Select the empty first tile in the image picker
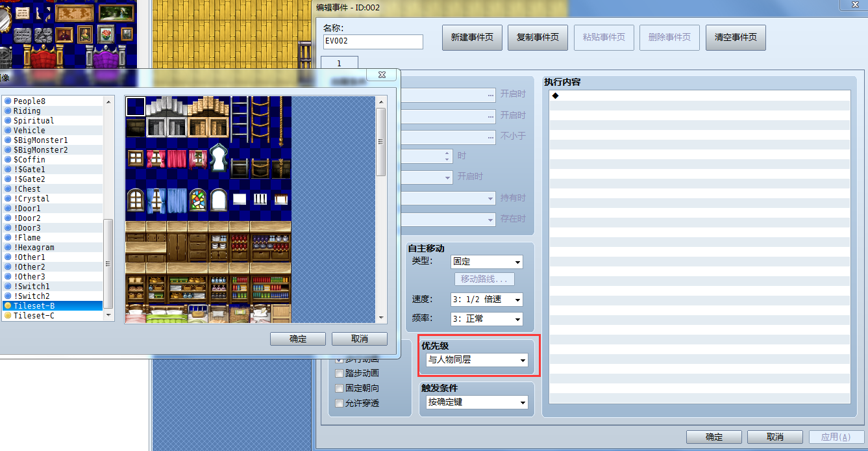 pyautogui.click(x=136, y=107)
